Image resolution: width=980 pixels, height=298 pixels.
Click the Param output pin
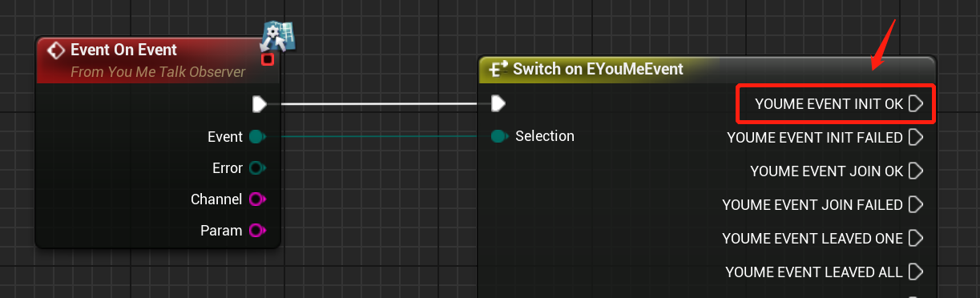pyautogui.click(x=256, y=231)
